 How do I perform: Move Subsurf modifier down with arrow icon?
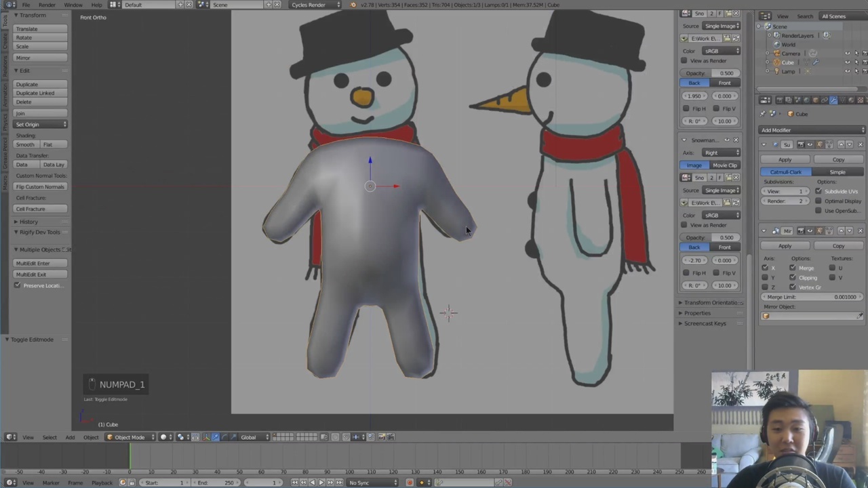coord(850,144)
